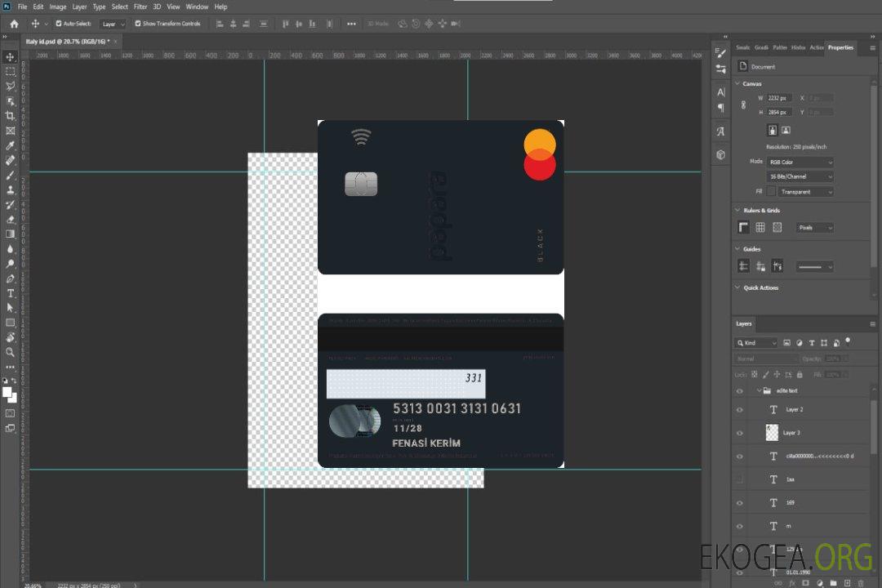Select the Crop tool
882x588 pixels.
pyautogui.click(x=10, y=116)
